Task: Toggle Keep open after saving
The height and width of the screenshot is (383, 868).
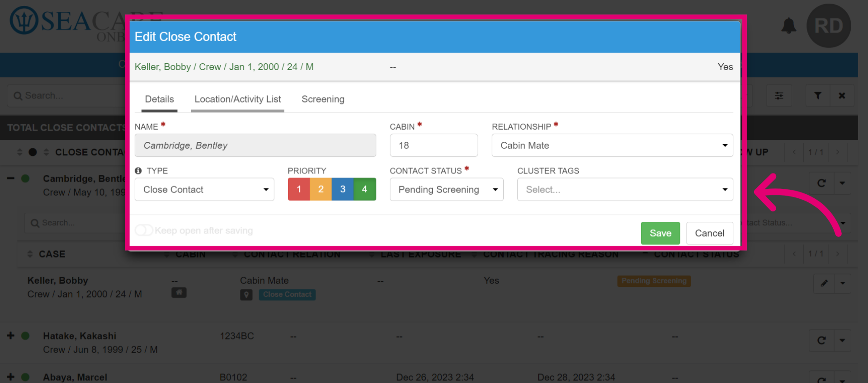Action: pyautogui.click(x=144, y=230)
